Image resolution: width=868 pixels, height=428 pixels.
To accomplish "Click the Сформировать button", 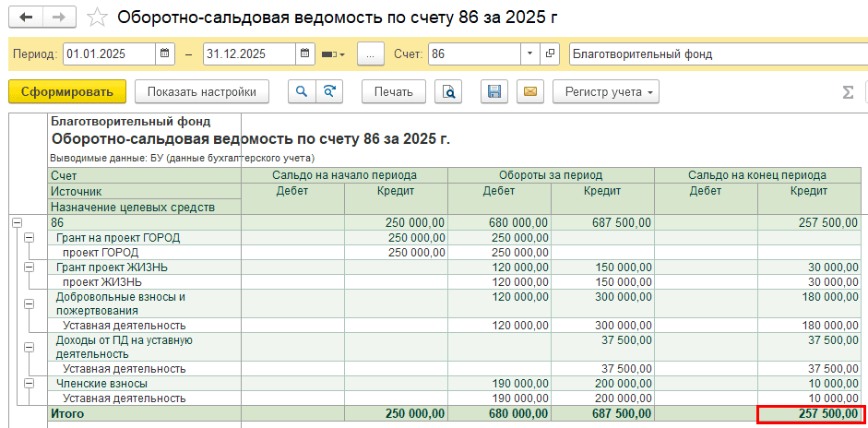I will pos(66,91).
